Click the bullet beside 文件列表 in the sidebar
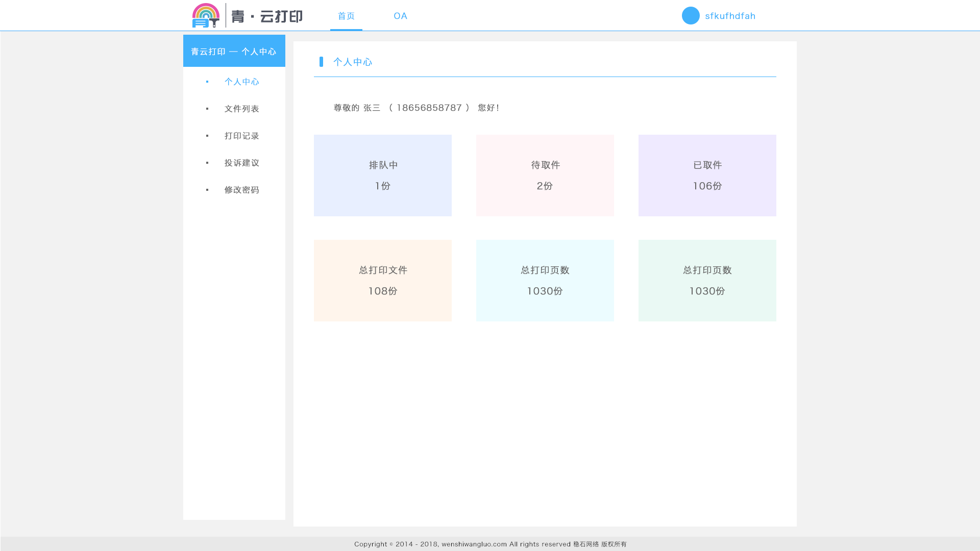Viewport: 980px width, 551px height. [x=207, y=109]
